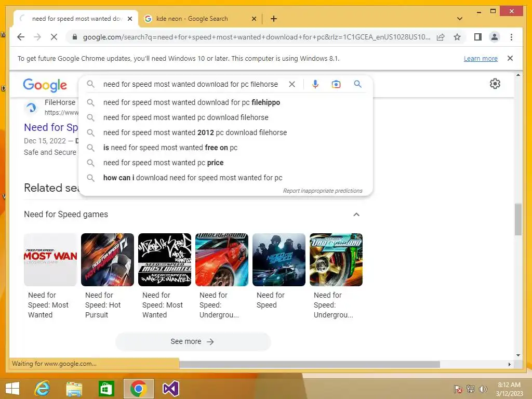Open the Need for Speed: Hot Pursuit thumbnail
The width and height of the screenshot is (532, 399).
[108, 260]
